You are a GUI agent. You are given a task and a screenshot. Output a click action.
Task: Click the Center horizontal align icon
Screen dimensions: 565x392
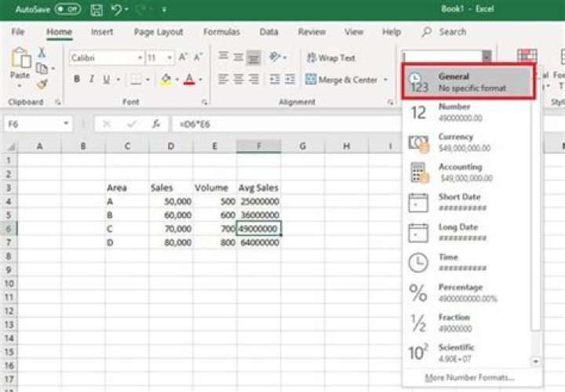click(239, 79)
